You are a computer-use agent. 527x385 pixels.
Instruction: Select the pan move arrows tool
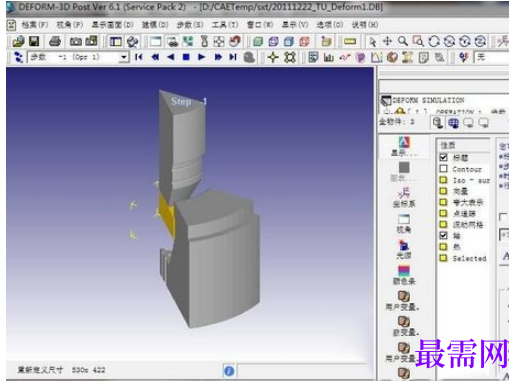click(387, 41)
